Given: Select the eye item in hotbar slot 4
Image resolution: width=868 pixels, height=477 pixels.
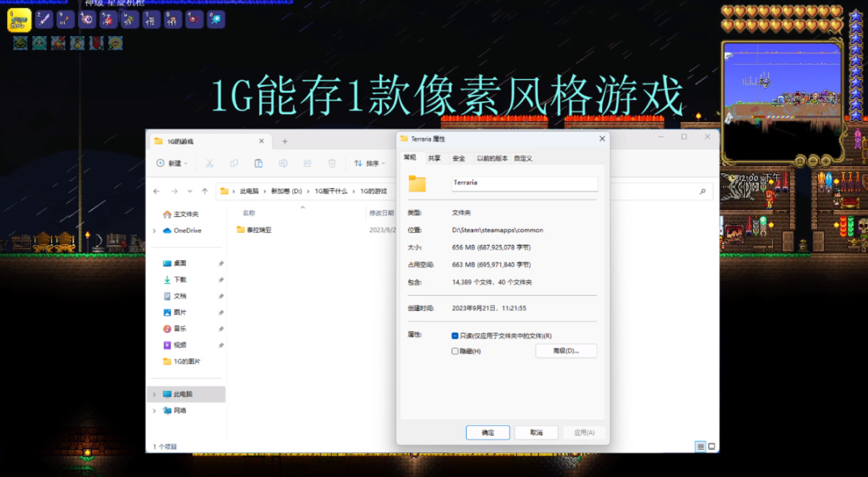Looking at the screenshot, I should tap(87, 19).
